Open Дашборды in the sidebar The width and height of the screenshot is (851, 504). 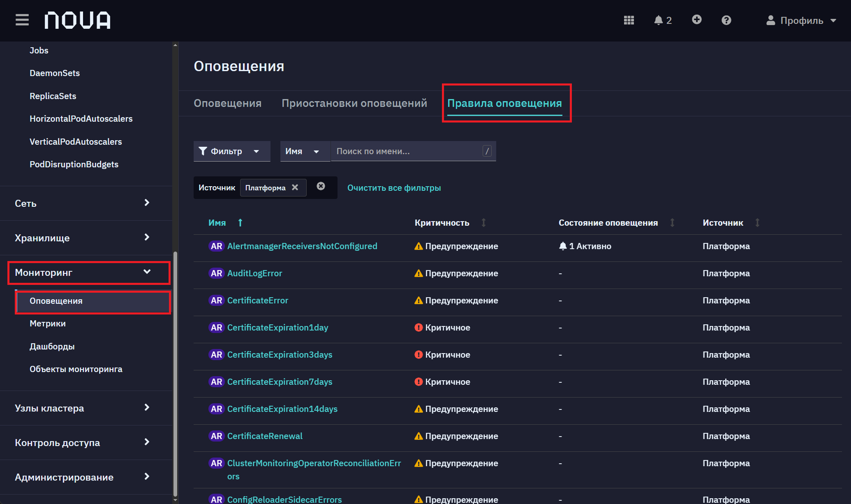(52, 347)
